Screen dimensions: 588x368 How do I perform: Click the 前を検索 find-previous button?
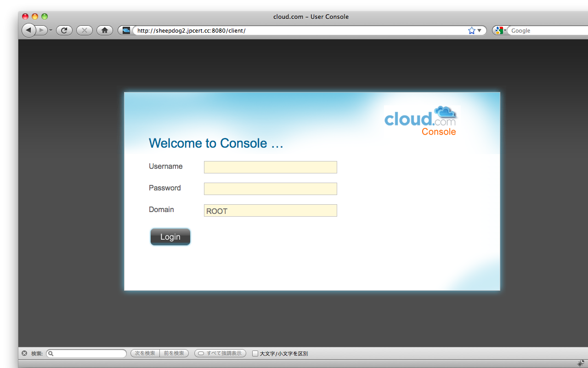pos(174,353)
